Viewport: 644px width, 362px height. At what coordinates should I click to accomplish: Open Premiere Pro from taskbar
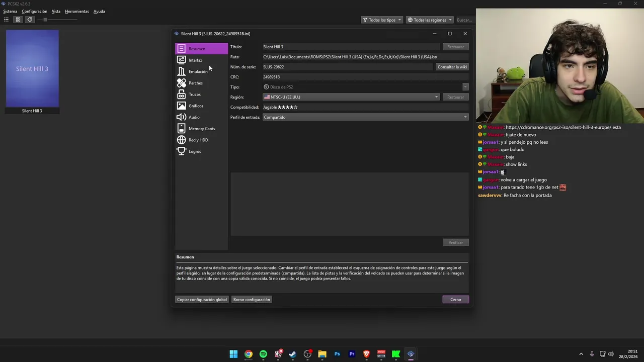(x=352, y=354)
